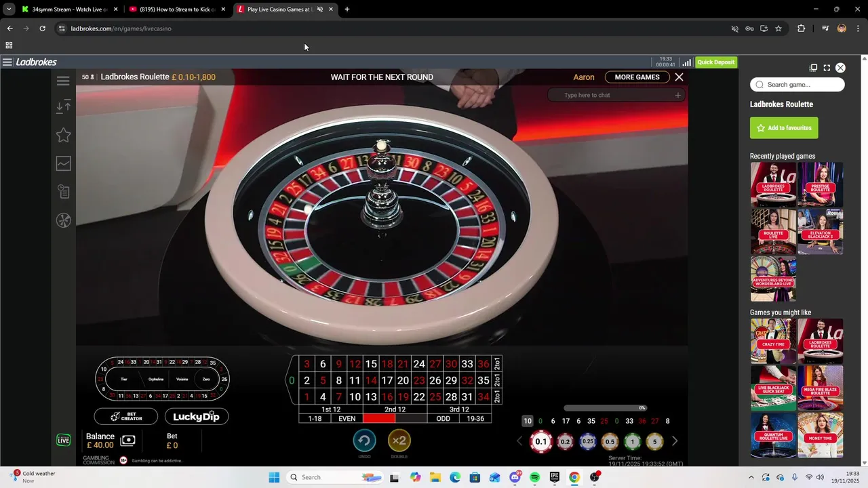Click the Ladbrokes logo

point(36,62)
